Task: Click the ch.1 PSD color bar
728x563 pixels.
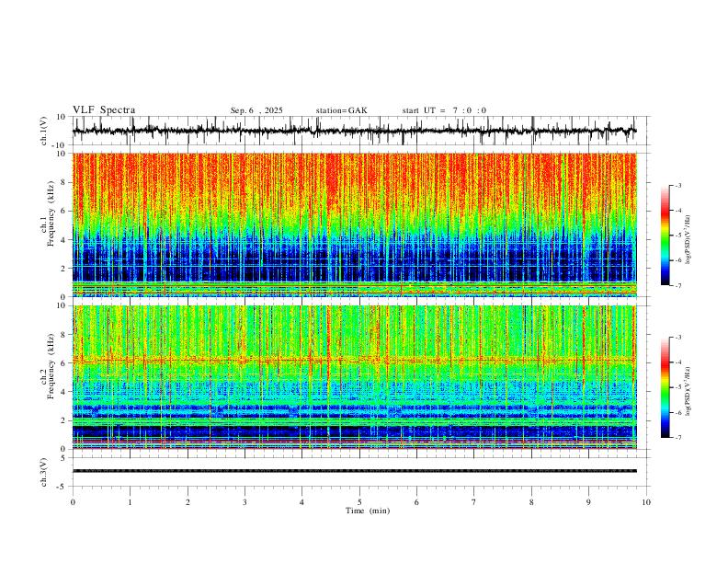Action: [x=665, y=236]
